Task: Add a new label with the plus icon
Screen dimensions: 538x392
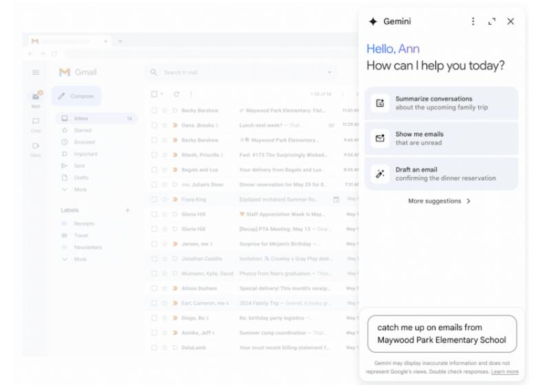Action: 127,210
